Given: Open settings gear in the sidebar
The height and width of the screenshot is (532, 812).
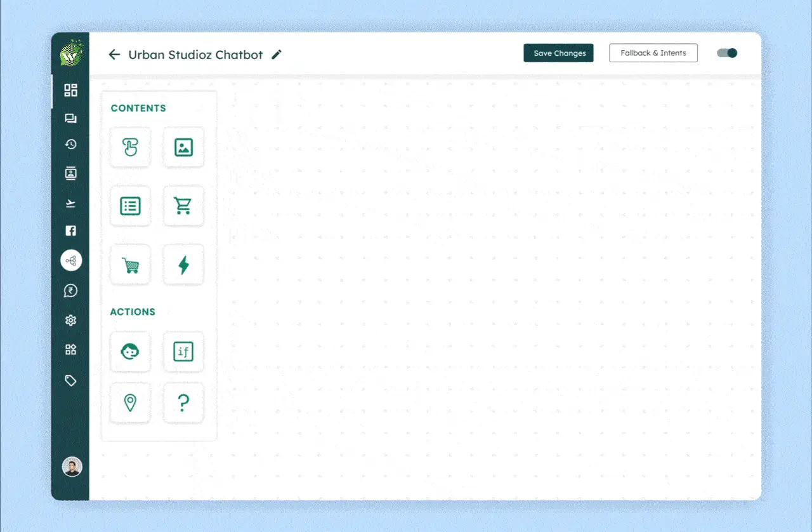Looking at the screenshot, I should tap(70, 321).
